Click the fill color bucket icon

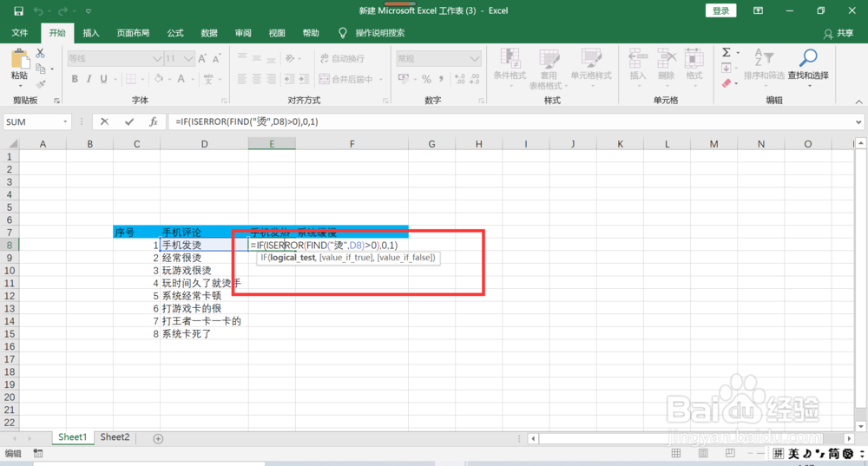[x=159, y=79]
